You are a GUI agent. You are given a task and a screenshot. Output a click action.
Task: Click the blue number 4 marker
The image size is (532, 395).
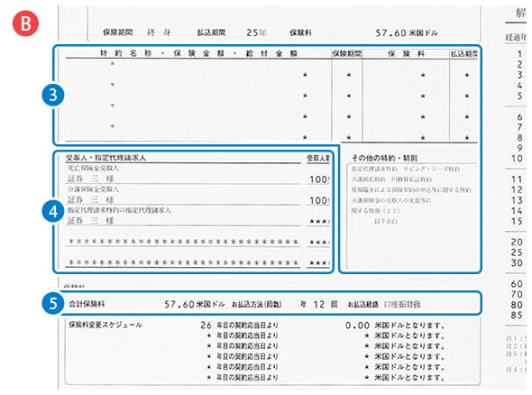pyautogui.click(x=53, y=211)
